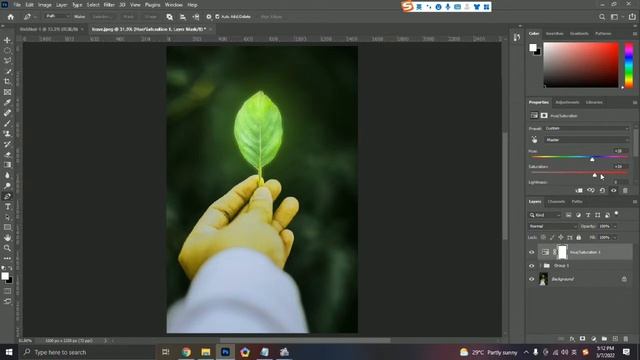The height and width of the screenshot is (360, 640).
Task: Toggle lock transparent pixels
Action: pyautogui.click(x=543, y=237)
